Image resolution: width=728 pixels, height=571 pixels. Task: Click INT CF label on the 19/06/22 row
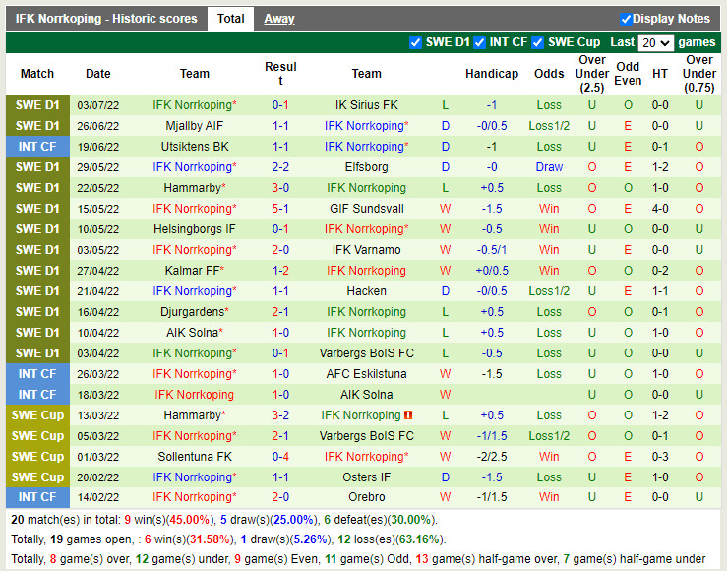(x=37, y=147)
